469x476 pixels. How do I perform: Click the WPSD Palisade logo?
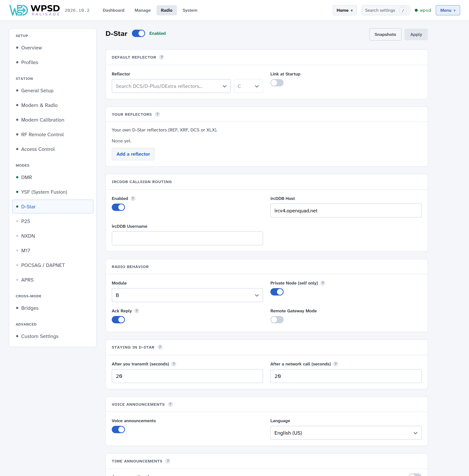click(34, 10)
